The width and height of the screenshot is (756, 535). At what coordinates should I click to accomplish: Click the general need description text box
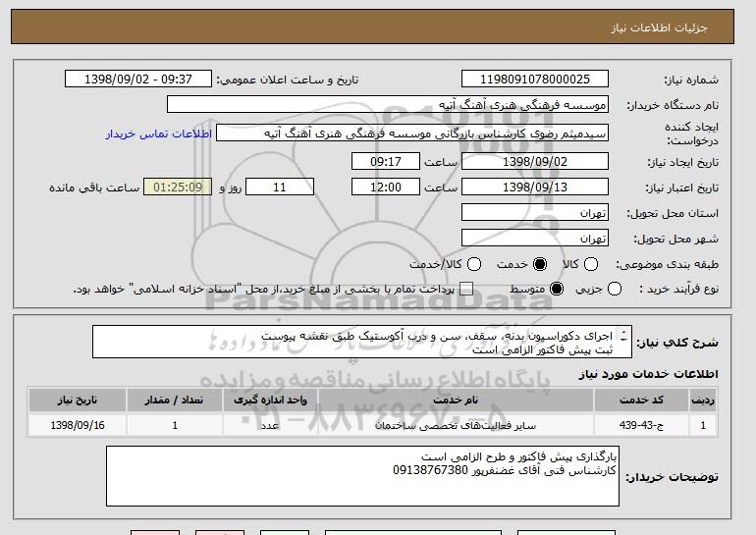tap(362, 342)
